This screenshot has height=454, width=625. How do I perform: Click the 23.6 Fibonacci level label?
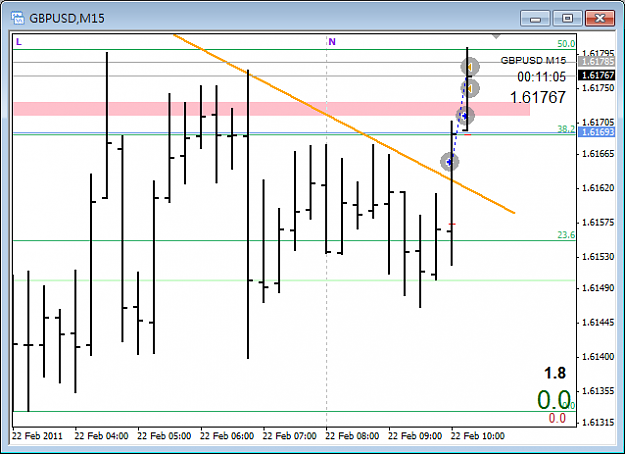point(566,235)
